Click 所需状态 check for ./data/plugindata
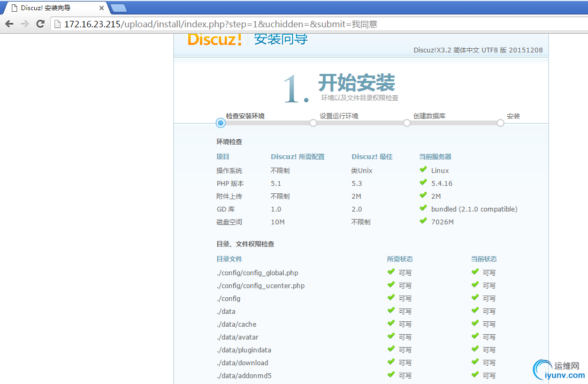The width and height of the screenshot is (588, 384). (x=391, y=348)
